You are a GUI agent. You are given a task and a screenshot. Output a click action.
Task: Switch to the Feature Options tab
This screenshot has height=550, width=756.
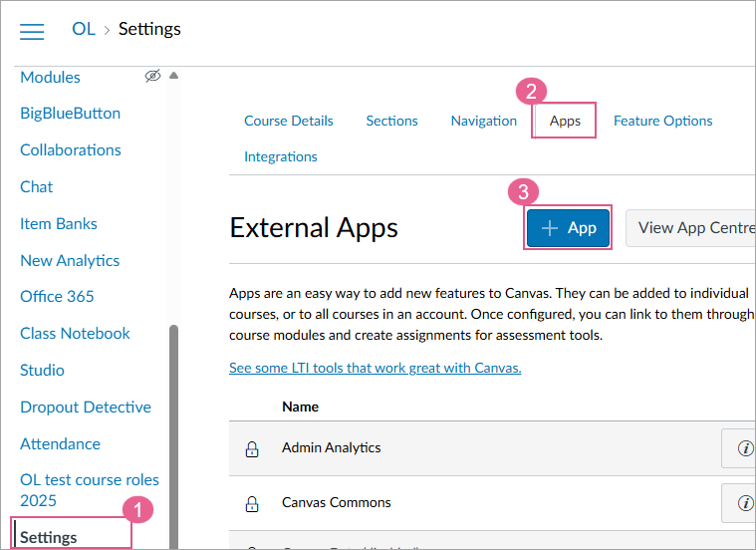click(662, 121)
